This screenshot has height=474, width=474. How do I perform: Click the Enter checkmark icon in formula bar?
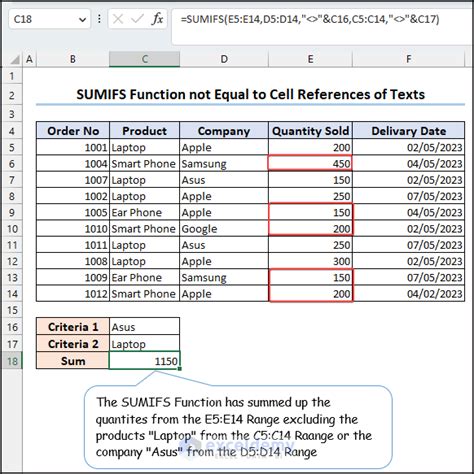[137, 19]
